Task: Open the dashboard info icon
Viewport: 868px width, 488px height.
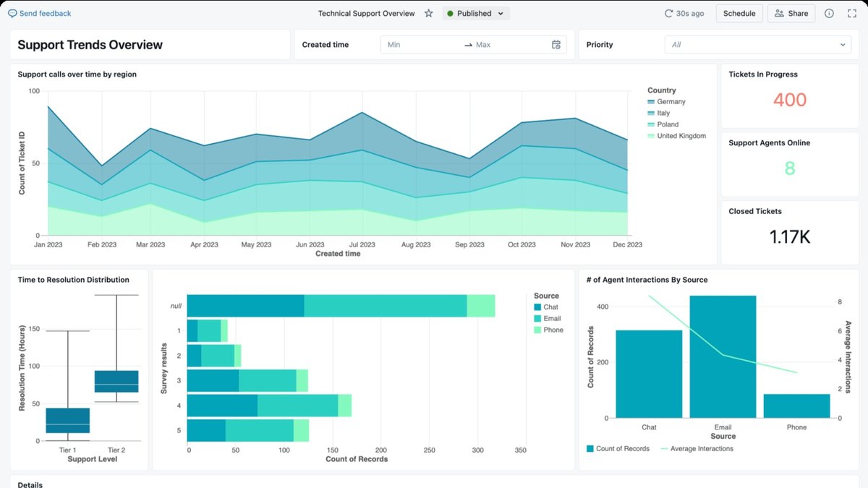Action: tap(829, 13)
